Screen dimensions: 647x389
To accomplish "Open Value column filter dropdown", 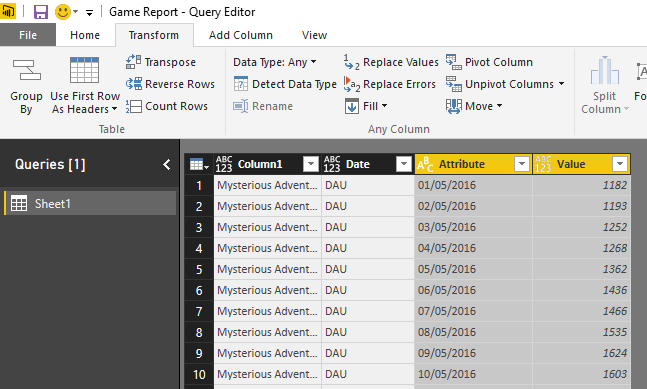I will 620,164.
